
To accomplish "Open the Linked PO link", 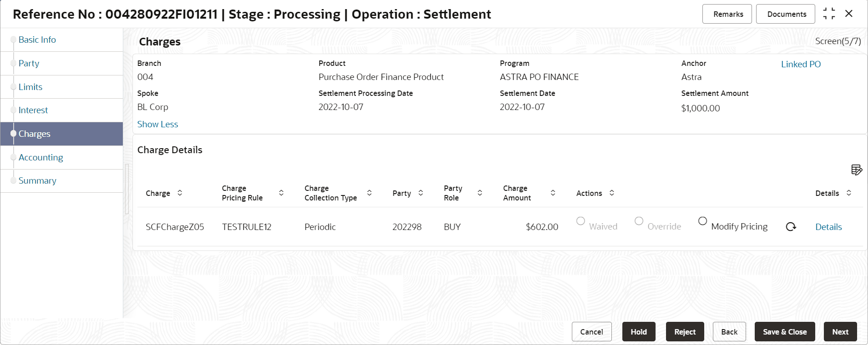I will coord(801,64).
